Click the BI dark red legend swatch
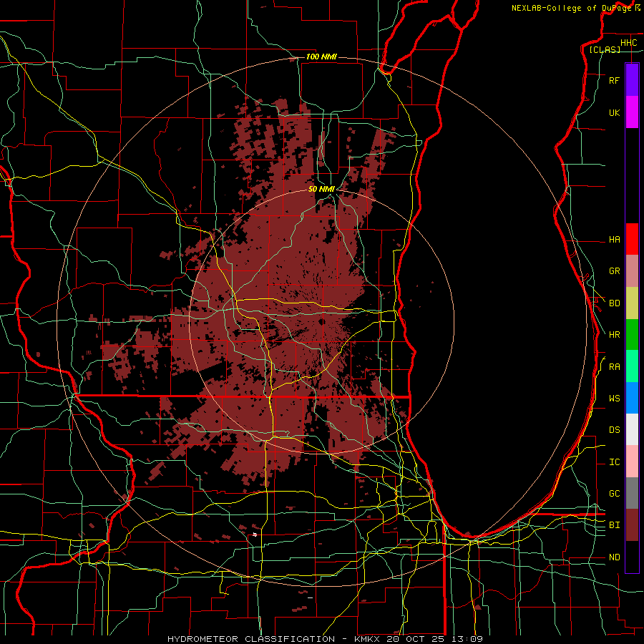This screenshot has width=644, height=644. [632, 525]
